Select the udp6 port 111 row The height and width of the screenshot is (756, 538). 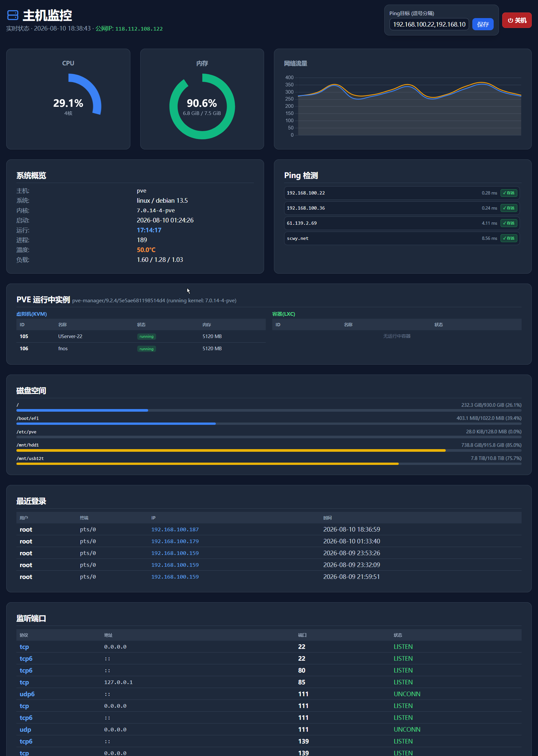click(269, 694)
